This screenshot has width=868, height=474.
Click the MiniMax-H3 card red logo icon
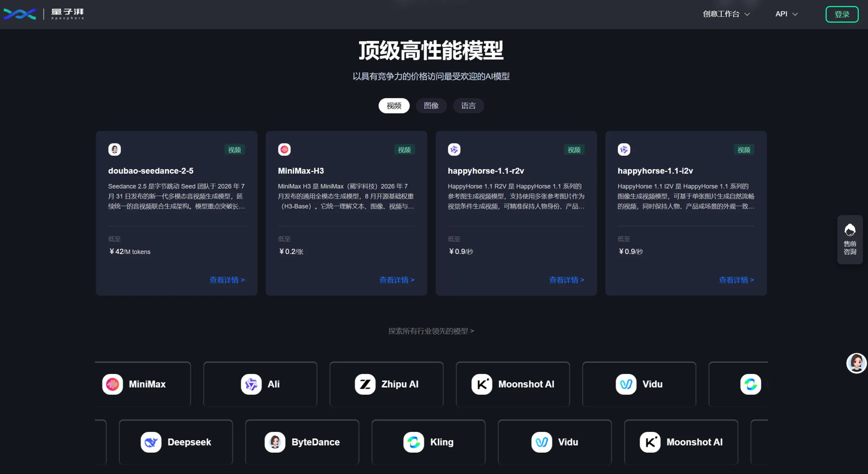[284, 149]
